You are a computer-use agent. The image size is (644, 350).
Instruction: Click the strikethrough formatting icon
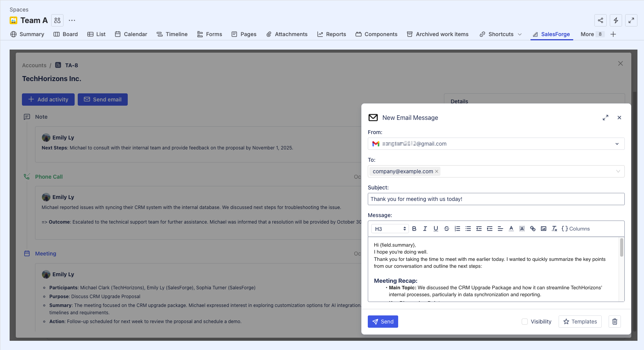pyautogui.click(x=447, y=229)
